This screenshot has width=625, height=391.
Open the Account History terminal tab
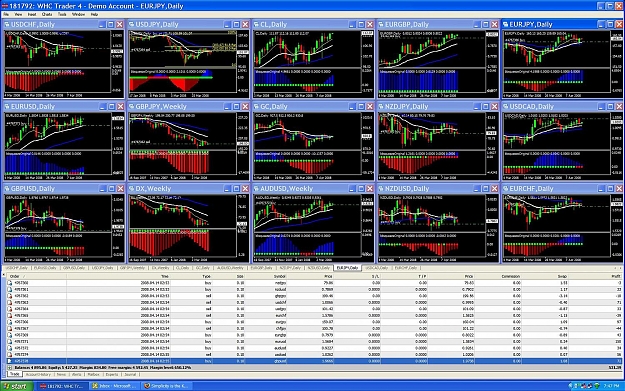(x=38, y=375)
